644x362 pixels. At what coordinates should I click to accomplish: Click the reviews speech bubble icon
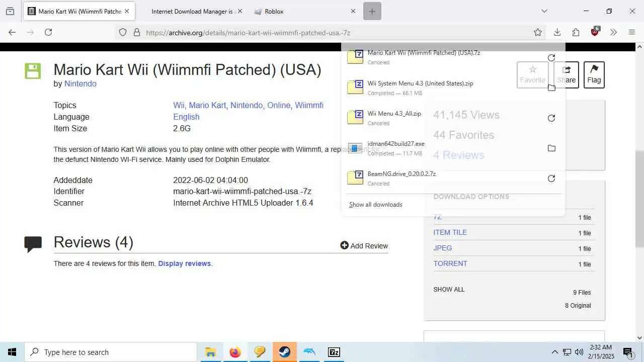[x=33, y=244]
